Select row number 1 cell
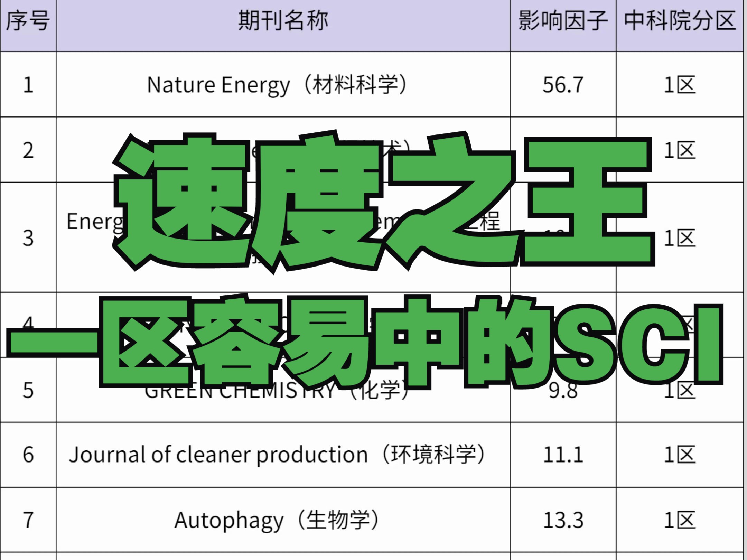Viewport: 747px width, 560px height. click(x=28, y=85)
